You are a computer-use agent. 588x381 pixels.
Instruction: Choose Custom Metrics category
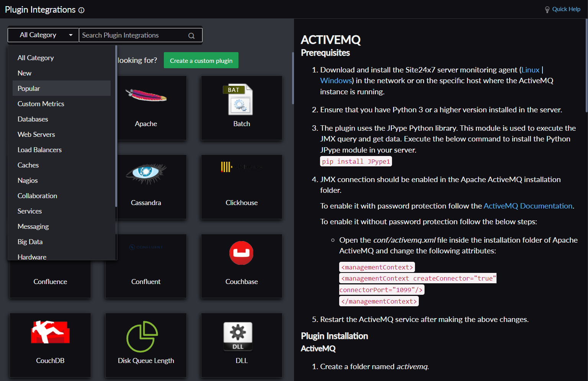click(x=61, y=103)
